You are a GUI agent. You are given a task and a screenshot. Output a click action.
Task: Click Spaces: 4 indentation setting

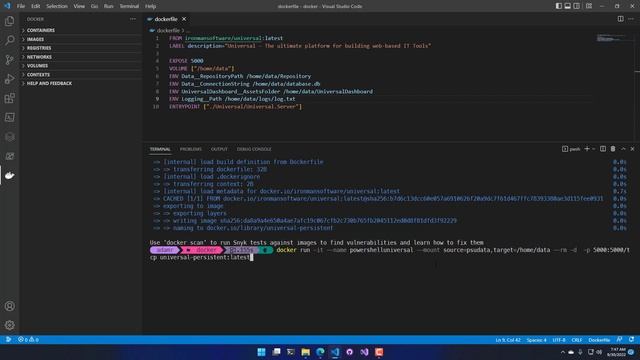536,340
